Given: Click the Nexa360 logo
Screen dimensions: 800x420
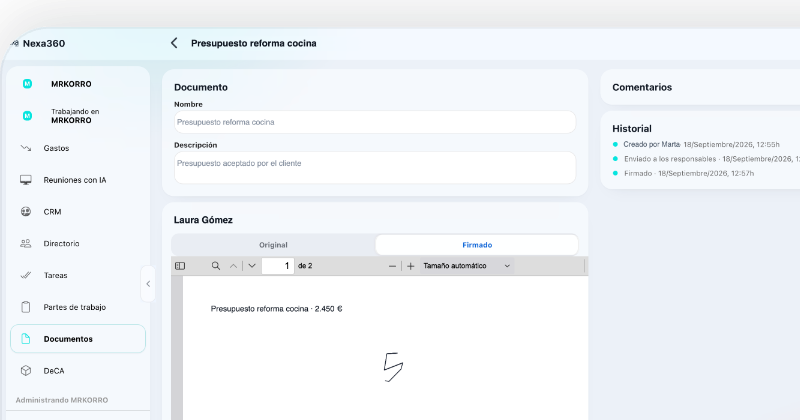Looking at the screenshot, I should click(38, 43).
